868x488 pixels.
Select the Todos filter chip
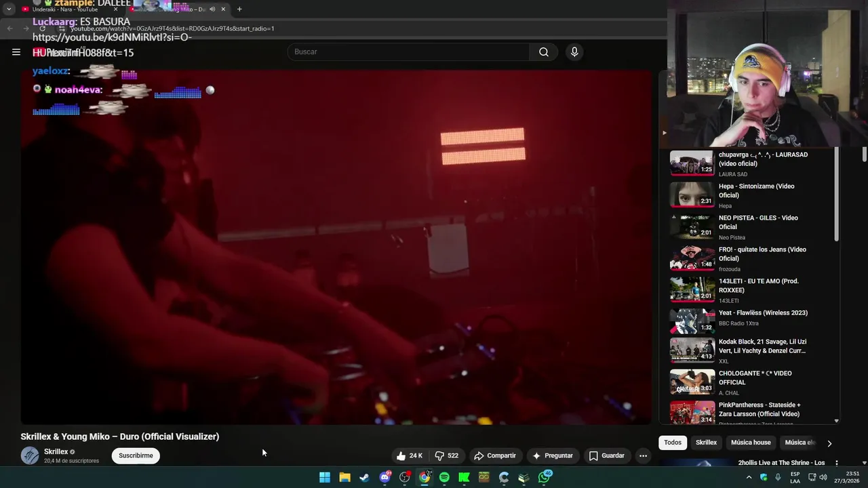673,443
